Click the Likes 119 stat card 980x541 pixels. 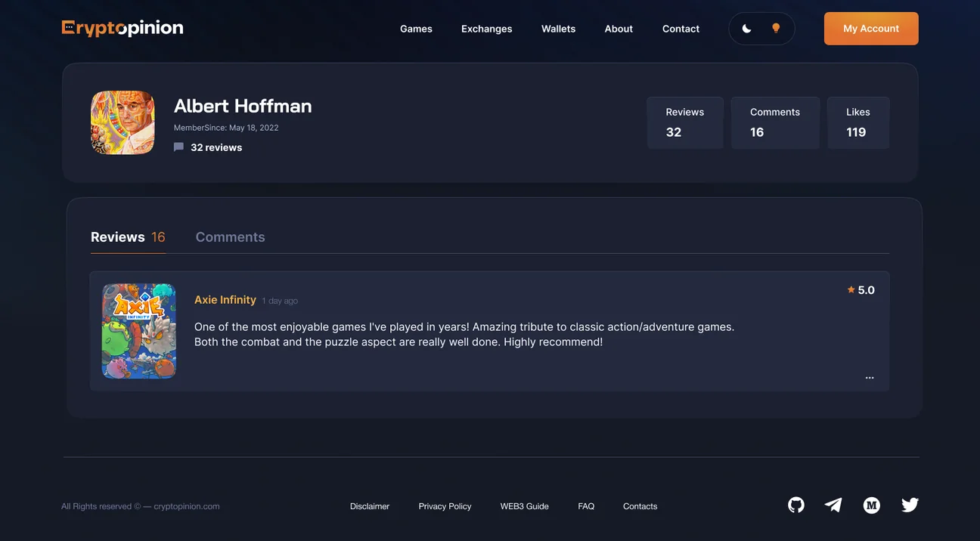point(858,122)
